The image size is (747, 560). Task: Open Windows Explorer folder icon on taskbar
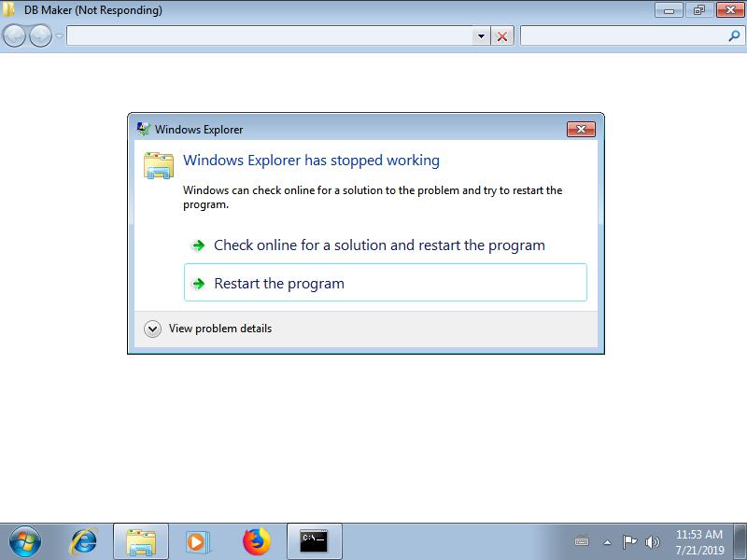(x=141, y=541)
